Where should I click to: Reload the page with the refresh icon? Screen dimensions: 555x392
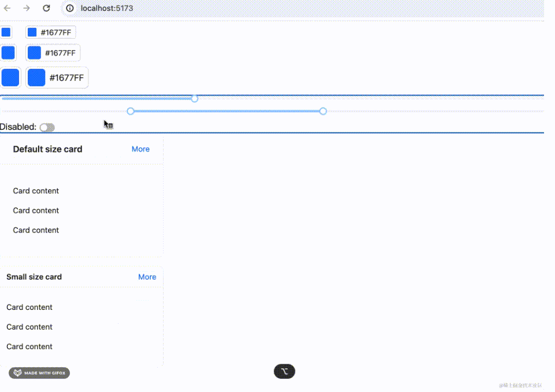(x=46, y=8)
